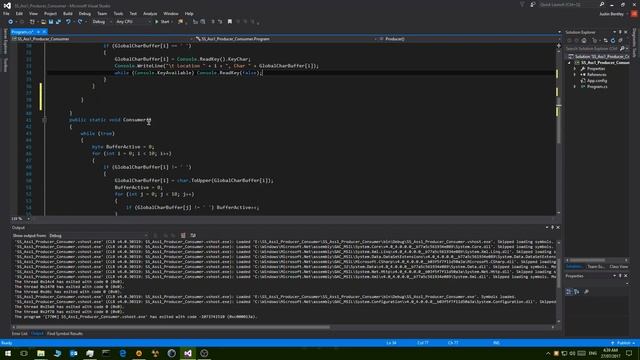
Task: Expand the Properties node
Action: [x=575, y=69]
